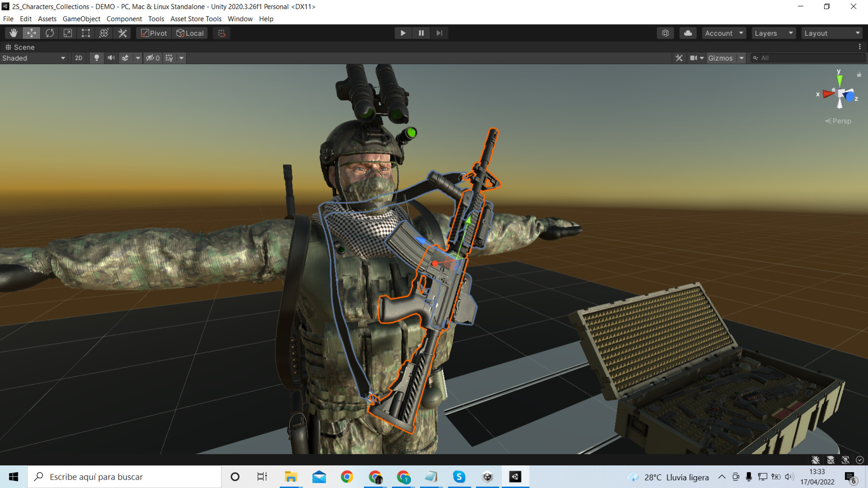Switch to Pivot handle mode
The image size is (868, 488).
click(x=153, y=33)
